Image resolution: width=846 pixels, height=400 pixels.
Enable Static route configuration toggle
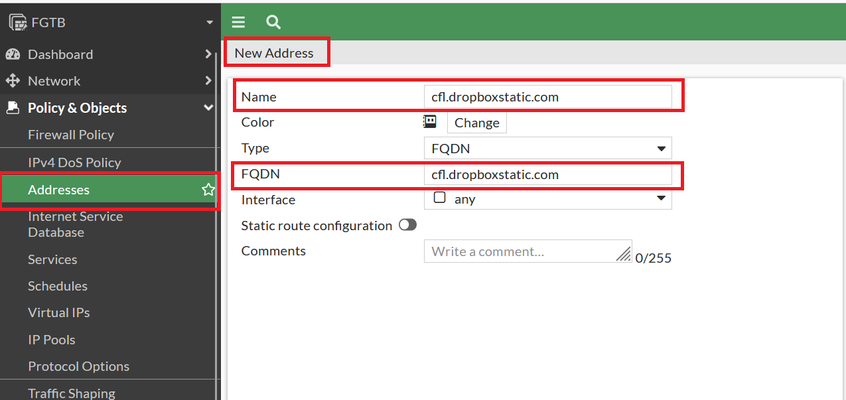point(408,225)
